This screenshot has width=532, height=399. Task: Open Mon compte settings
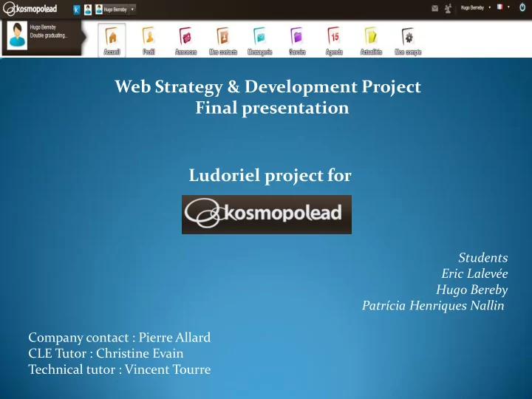point(408,41)
